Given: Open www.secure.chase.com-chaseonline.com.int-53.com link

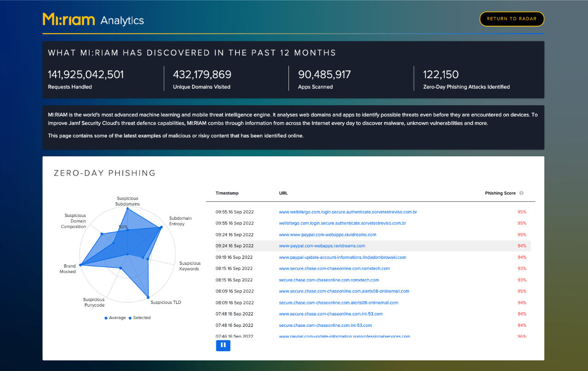Looking at the screenshot, I should point(331,314).
